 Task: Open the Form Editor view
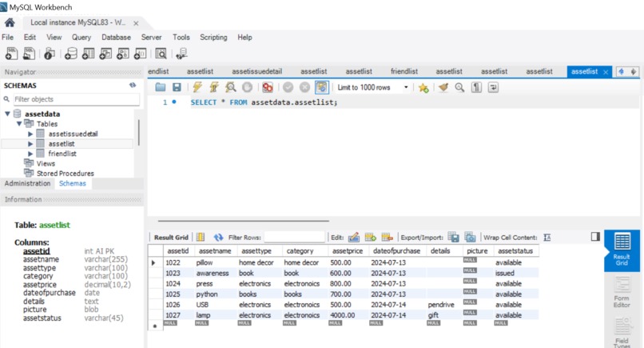click(622, 293)
